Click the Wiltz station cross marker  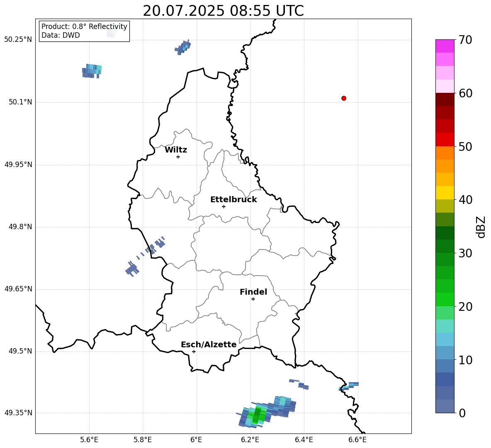178,157
